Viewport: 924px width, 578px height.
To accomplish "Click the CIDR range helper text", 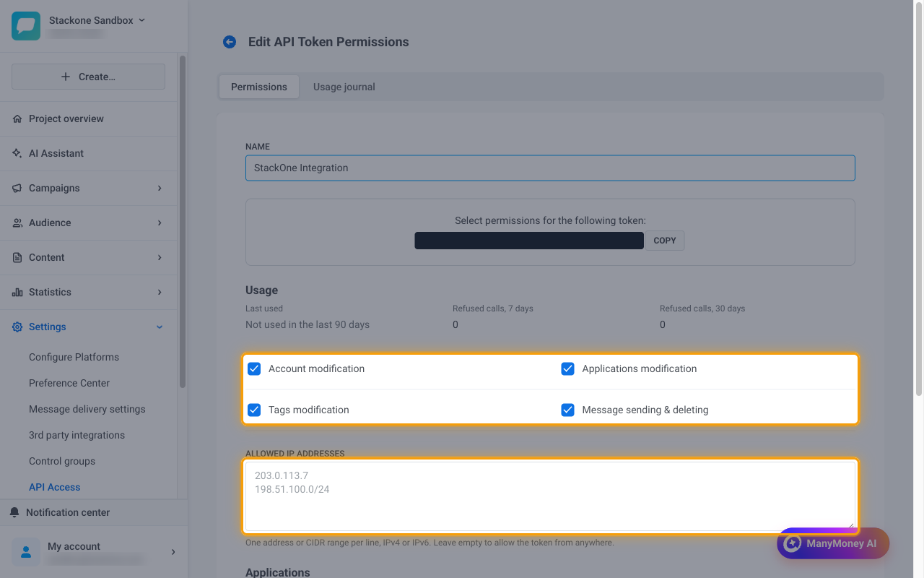I will (x=430, y=543).
